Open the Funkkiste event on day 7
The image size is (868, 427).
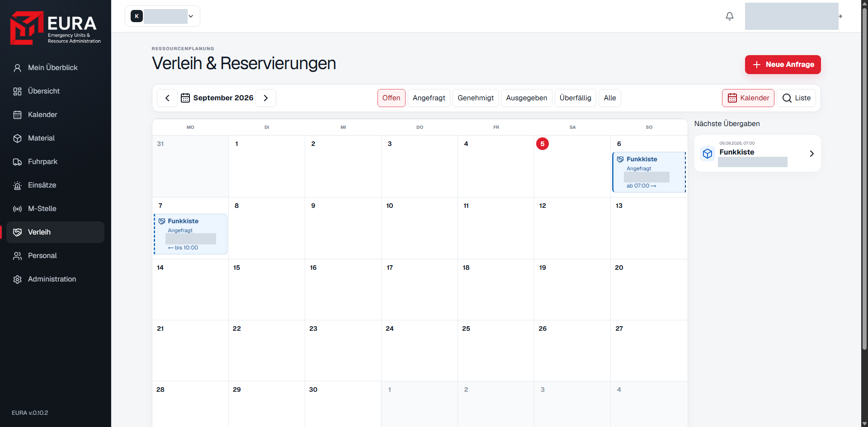[x=190, y=234]
